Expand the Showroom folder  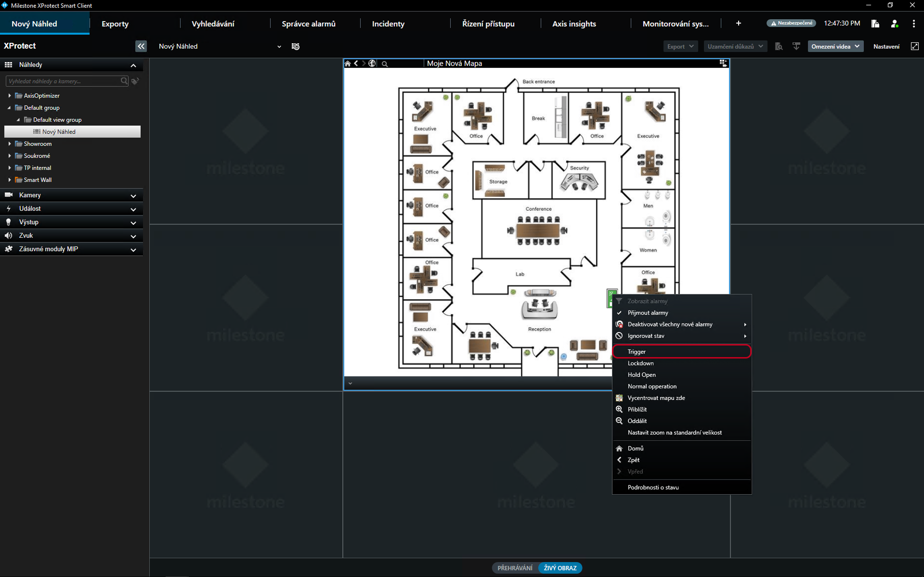pos(10,144)
